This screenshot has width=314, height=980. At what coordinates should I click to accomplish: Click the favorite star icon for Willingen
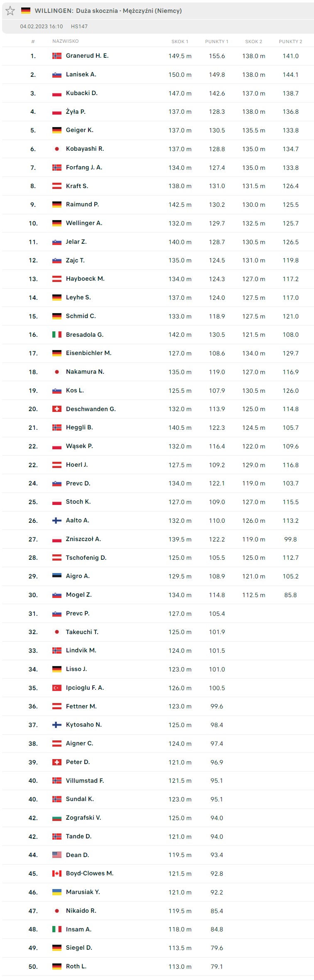tap(10, 11)
